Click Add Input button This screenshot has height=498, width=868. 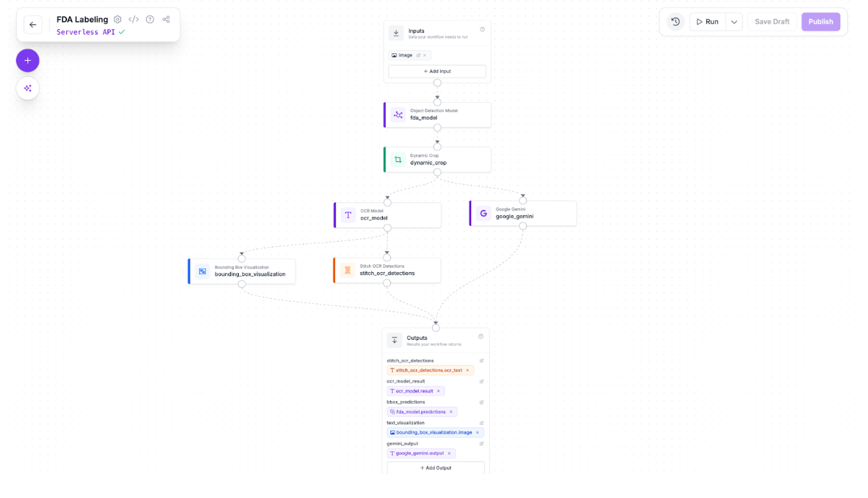tap(437, 71)
